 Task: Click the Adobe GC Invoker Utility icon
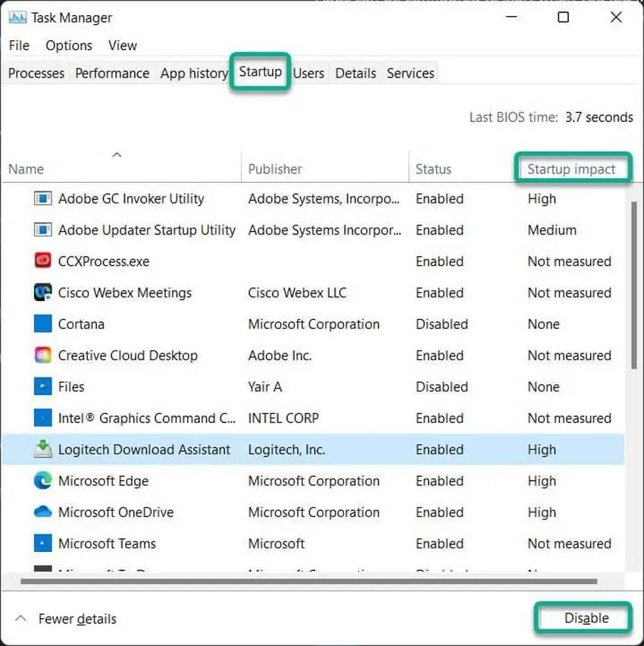(43, 199)
